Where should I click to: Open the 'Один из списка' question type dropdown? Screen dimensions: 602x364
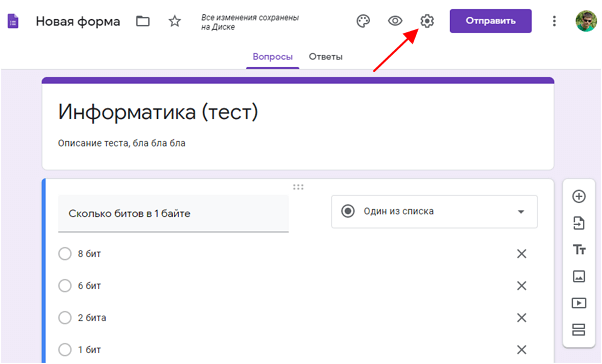[434, 212]
